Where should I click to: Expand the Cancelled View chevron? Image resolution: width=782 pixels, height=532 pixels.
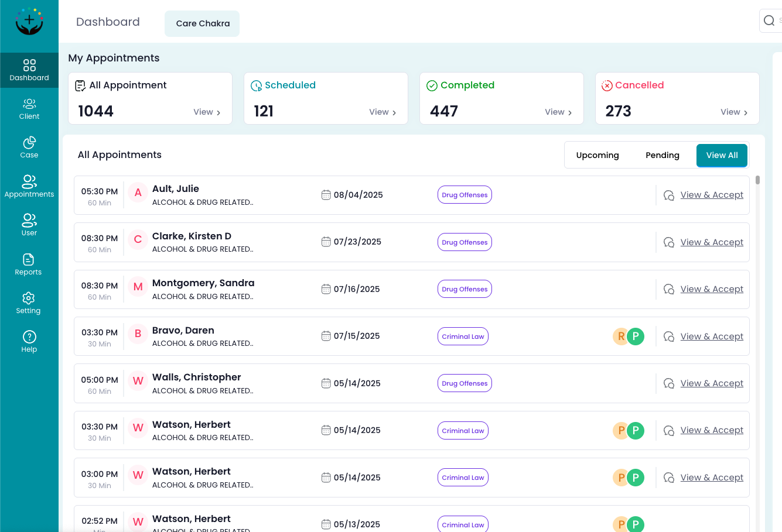tap(734, 112)
